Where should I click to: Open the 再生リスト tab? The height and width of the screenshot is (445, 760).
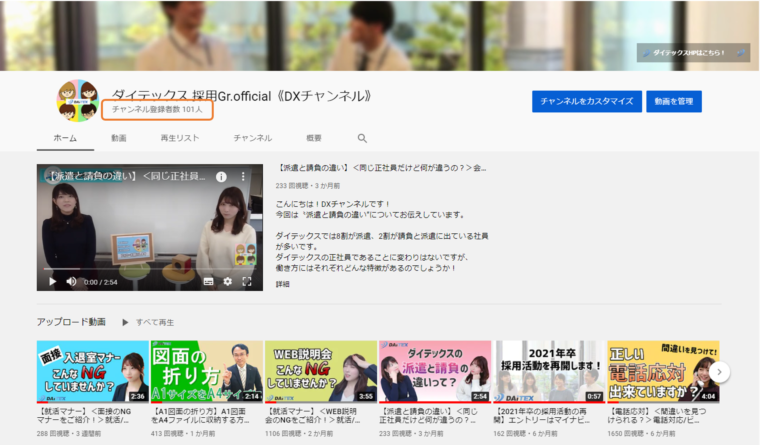click(180, 138)
